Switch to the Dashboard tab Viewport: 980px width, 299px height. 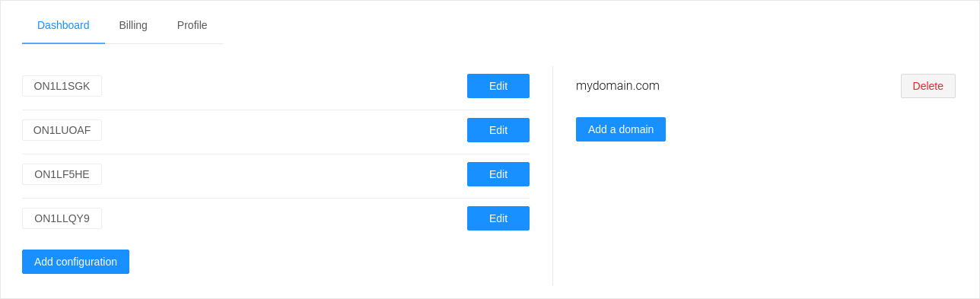[x=63, y=25]
